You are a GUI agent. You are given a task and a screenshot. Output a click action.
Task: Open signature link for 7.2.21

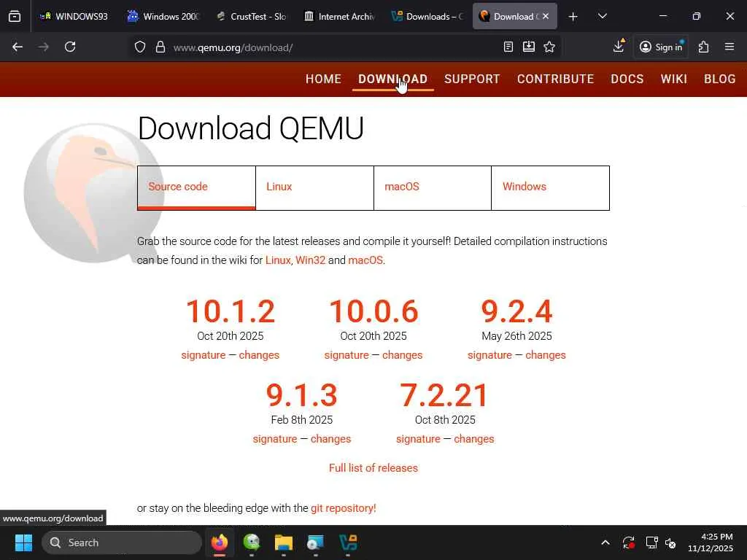[x=418, y=439]
